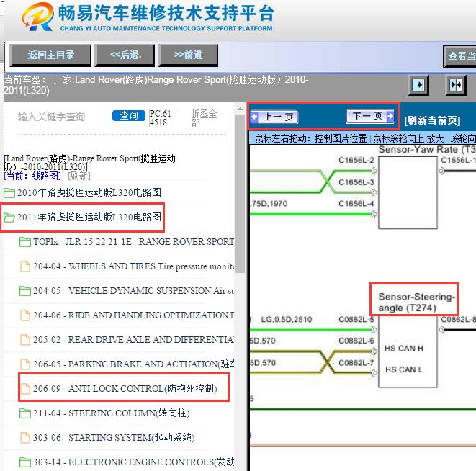Click connector label C0862L-5
This screenshot has height=471, width=476.
(356, 319)
